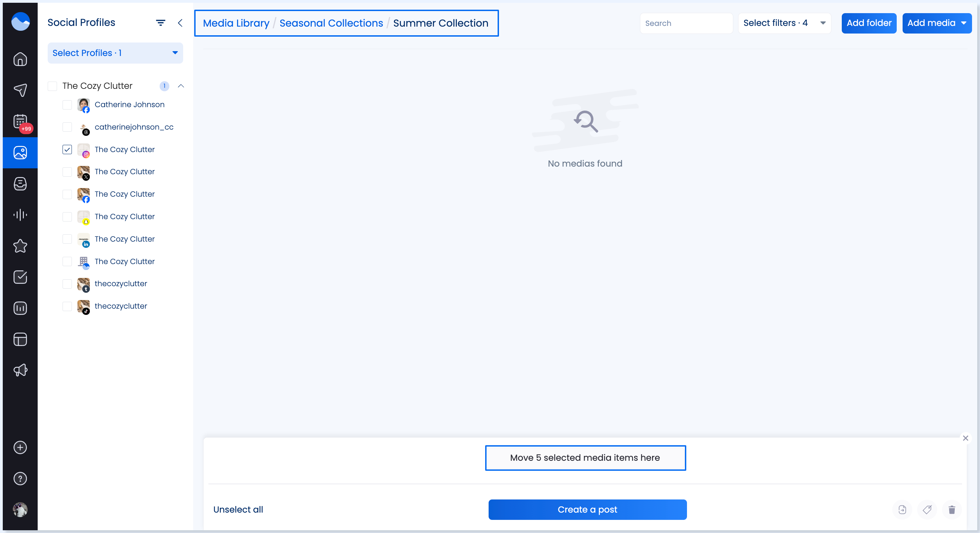980x533 pixels.
Task: Check the catherinejohnson_cc checkbox
Action: [x=67, y=127]
